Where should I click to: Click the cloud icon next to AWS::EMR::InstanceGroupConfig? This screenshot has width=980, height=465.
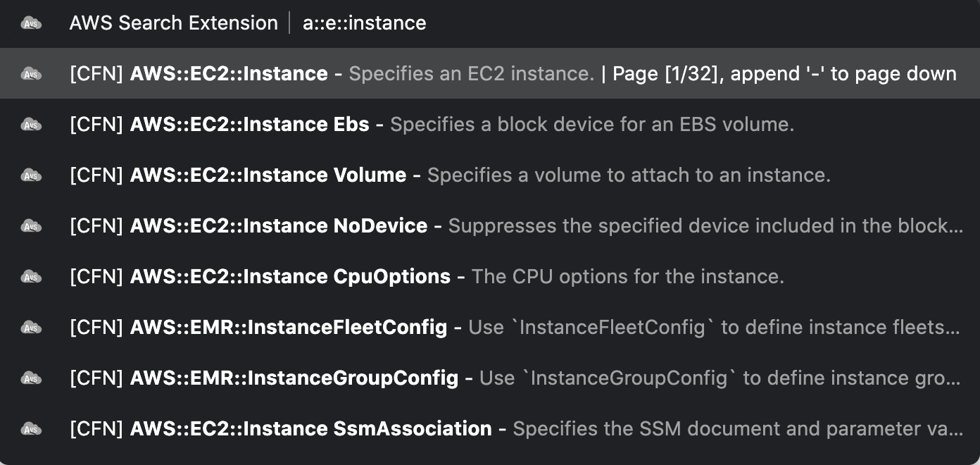(31, 378)
